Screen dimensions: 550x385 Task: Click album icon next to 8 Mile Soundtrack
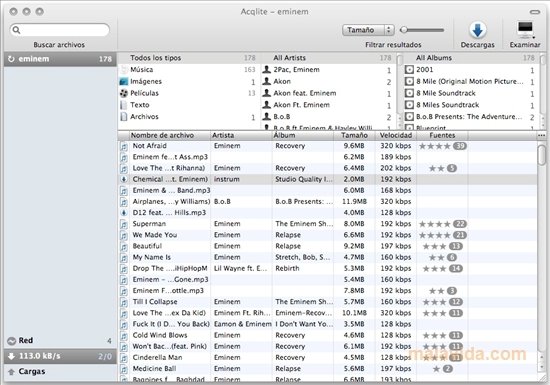(409, 93)
